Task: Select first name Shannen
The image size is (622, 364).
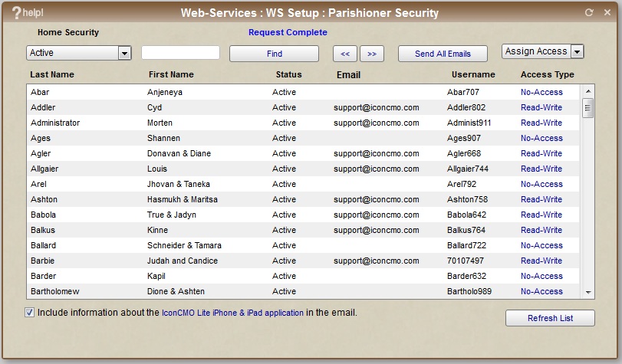Action: pyautogui.click(x=163, y=138)
